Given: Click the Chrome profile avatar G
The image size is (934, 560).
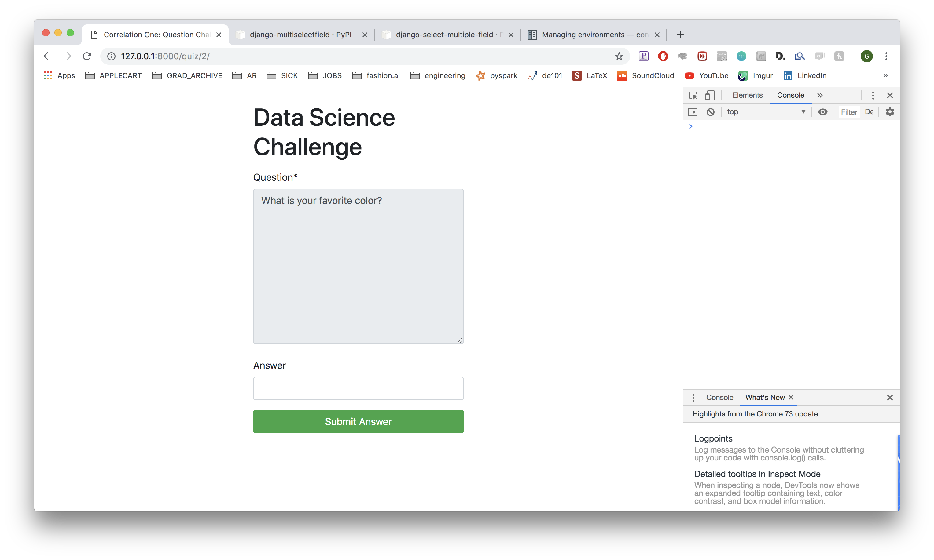Looking at the screenshot, I should coord(866,56).
